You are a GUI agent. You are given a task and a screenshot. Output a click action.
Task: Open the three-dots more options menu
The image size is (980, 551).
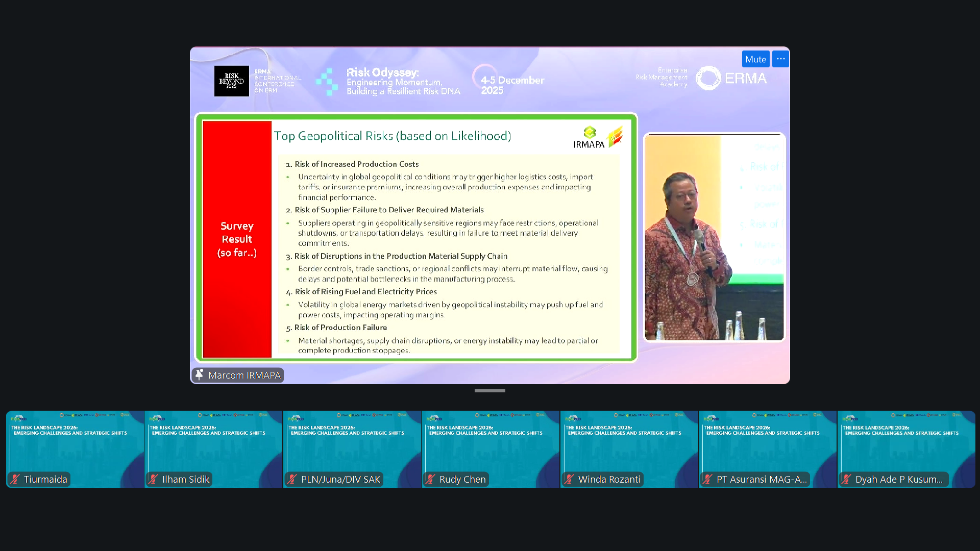(780, 59)
